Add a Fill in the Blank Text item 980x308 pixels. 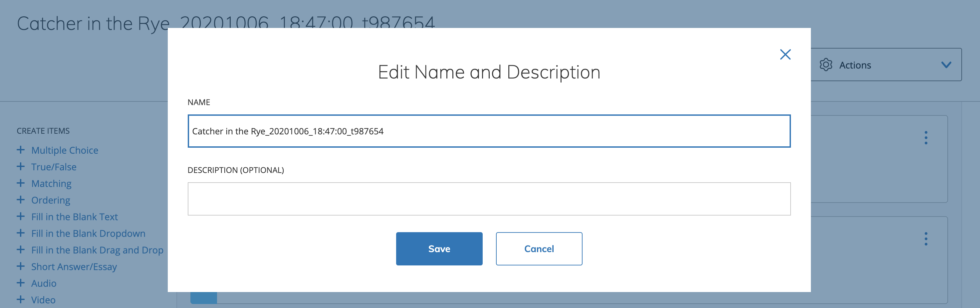pyautogui.click(x=74, y=217)
